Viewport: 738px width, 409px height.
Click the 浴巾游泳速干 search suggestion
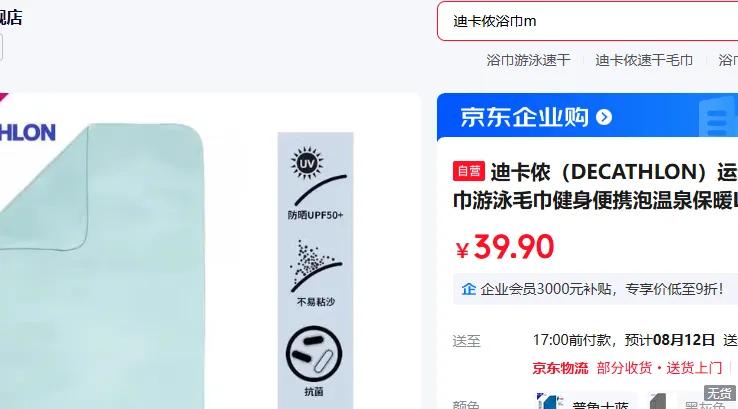click(528, 60)
